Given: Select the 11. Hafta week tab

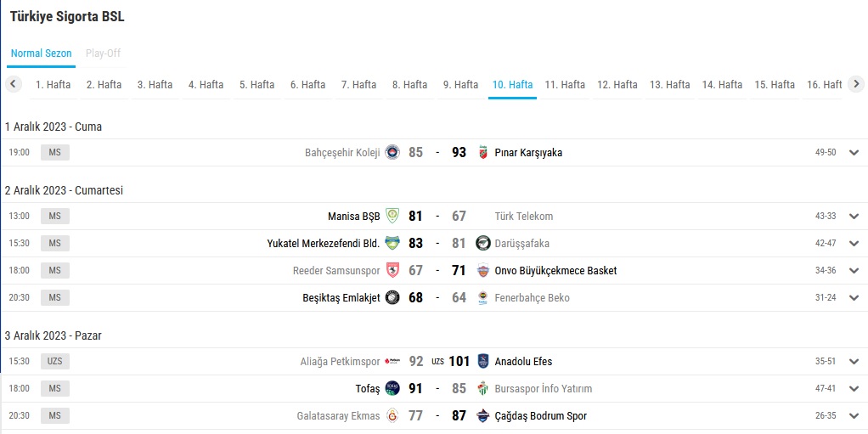Looking at the screenshot, I should pyautogui.click(x=565, y=85).
